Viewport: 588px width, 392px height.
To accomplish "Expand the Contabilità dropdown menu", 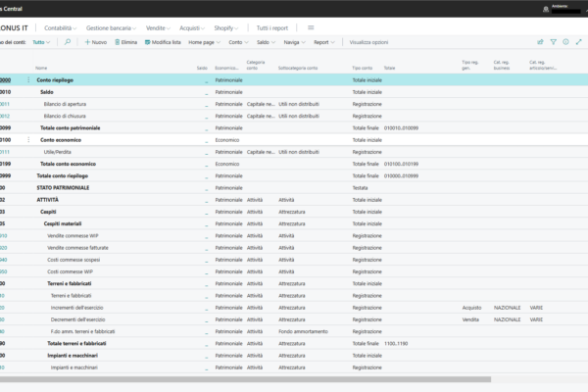I will coord(63,29).
